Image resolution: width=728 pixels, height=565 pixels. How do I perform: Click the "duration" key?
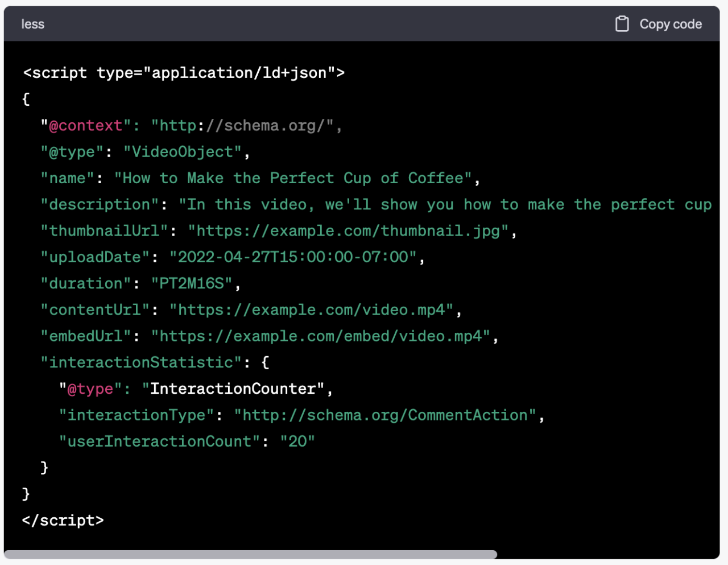[86, 283]
